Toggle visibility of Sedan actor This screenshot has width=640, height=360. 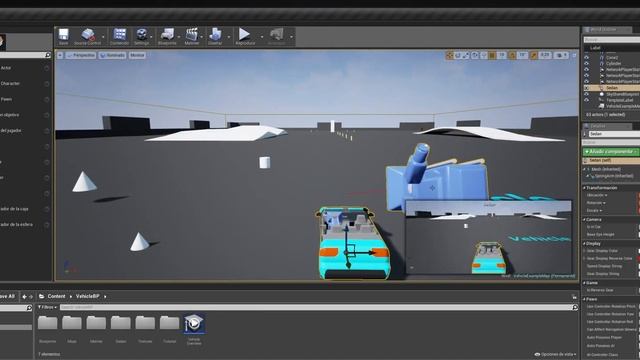point(587,87)
